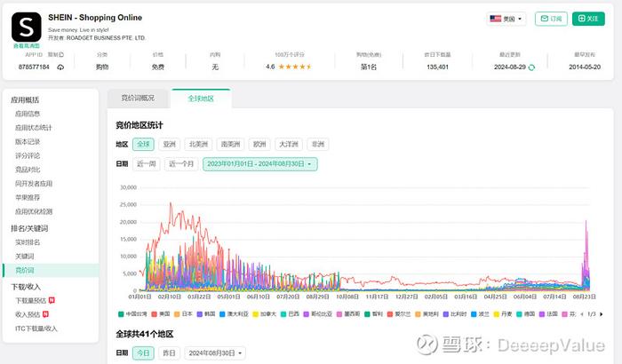
Task: Select the 全球 region filter
Action: (143, 144)
